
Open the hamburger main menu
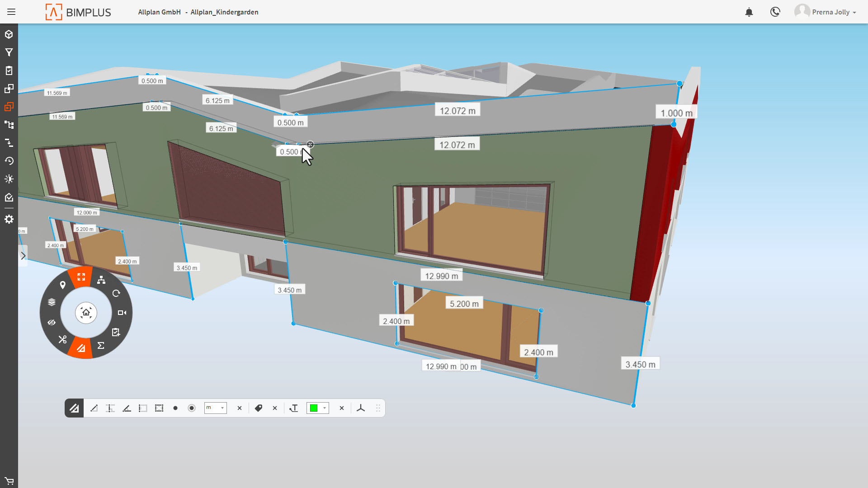point(11,12)
